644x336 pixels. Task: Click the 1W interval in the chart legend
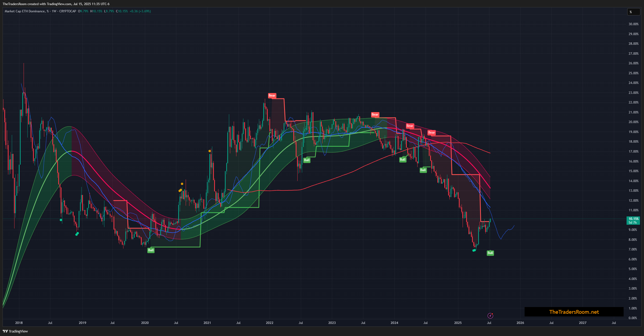54,11
